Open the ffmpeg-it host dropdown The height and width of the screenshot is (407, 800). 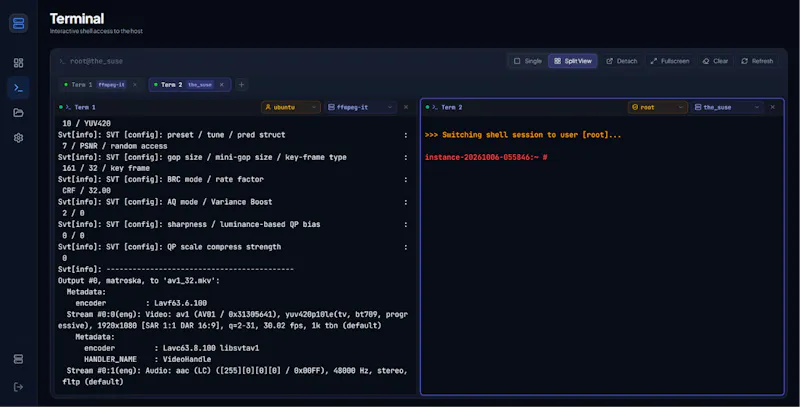coord(360,107)
